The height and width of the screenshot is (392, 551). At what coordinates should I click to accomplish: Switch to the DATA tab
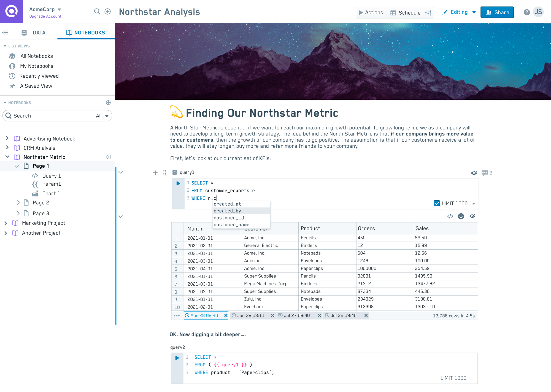34,32
